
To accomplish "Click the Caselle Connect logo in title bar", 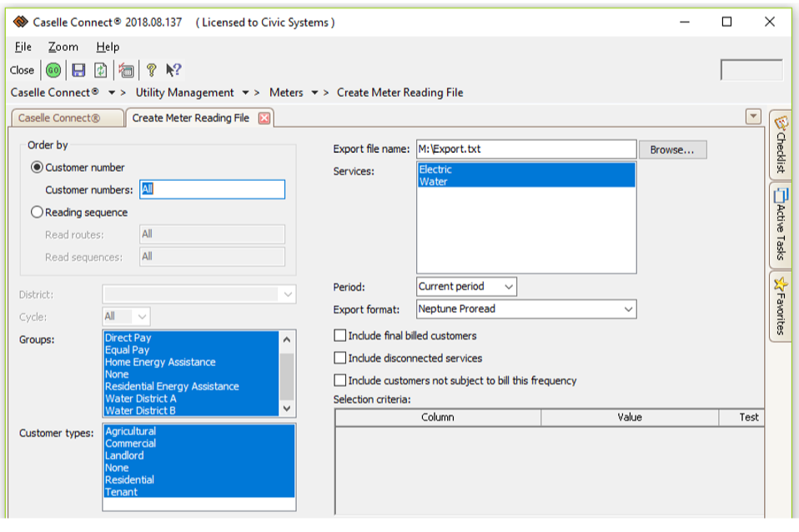I will tap(20, 22).
